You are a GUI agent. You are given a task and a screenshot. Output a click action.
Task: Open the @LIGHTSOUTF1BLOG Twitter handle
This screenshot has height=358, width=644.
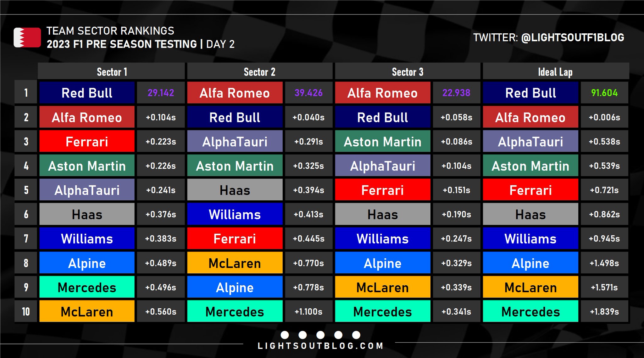[x=572, y=37]
